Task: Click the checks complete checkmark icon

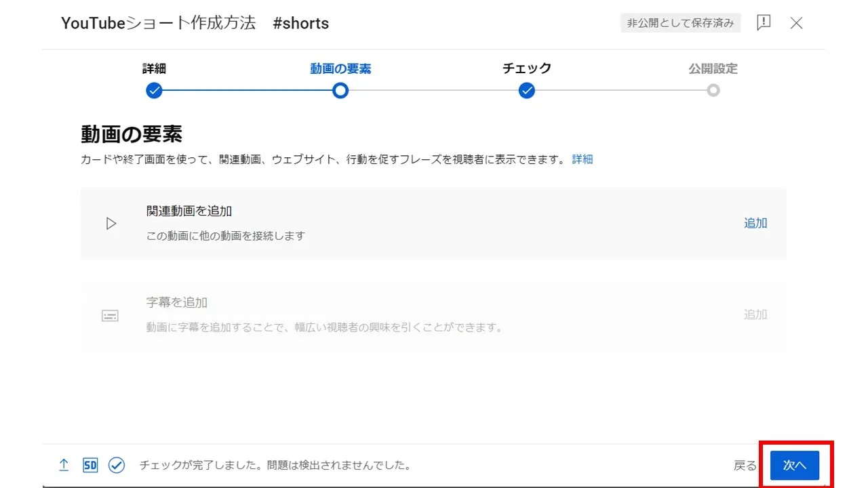Action: coord(117,465)
